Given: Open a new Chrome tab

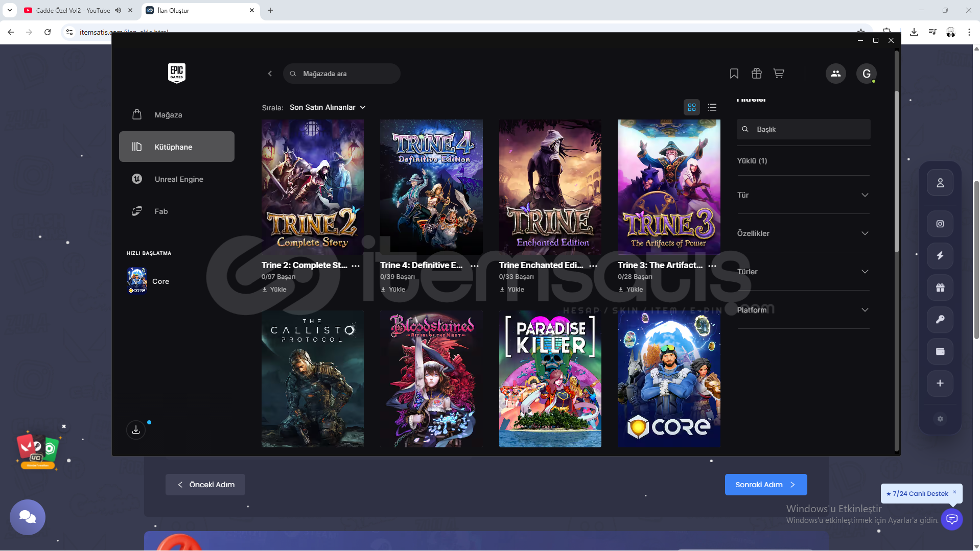Looking at the screenshot, I should pyautogui.click(x=270, y=10).
